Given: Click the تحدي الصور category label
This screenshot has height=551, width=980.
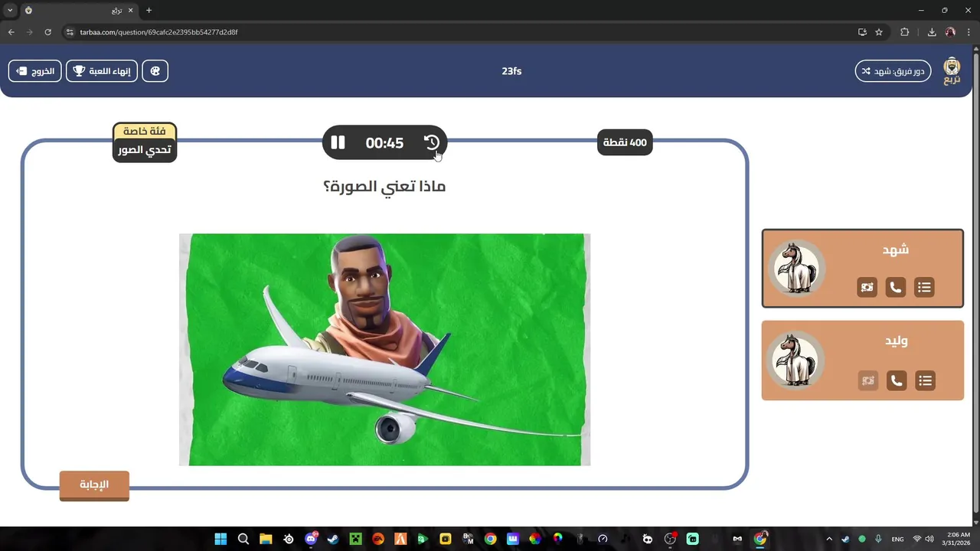Looking at the screenshot, I should 145,150.
